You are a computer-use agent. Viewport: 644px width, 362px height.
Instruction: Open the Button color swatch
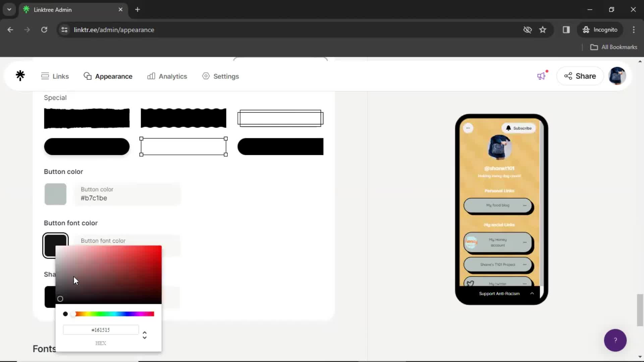pyautogui.click(x=55, y=194)
